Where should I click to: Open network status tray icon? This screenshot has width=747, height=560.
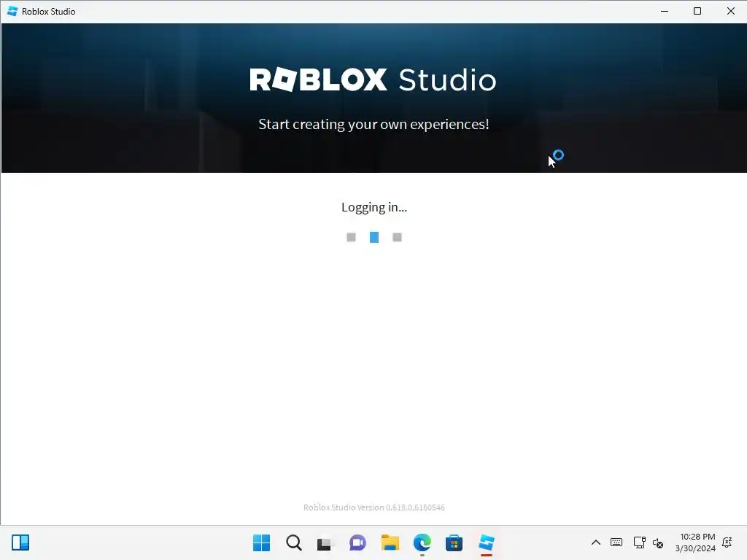[639, 542]
